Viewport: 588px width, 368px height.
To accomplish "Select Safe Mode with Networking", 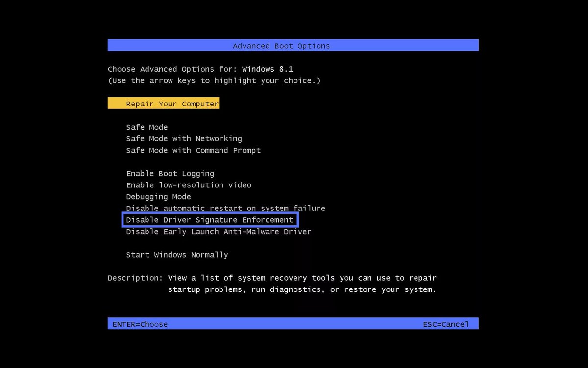I will [x=184, y=138].
